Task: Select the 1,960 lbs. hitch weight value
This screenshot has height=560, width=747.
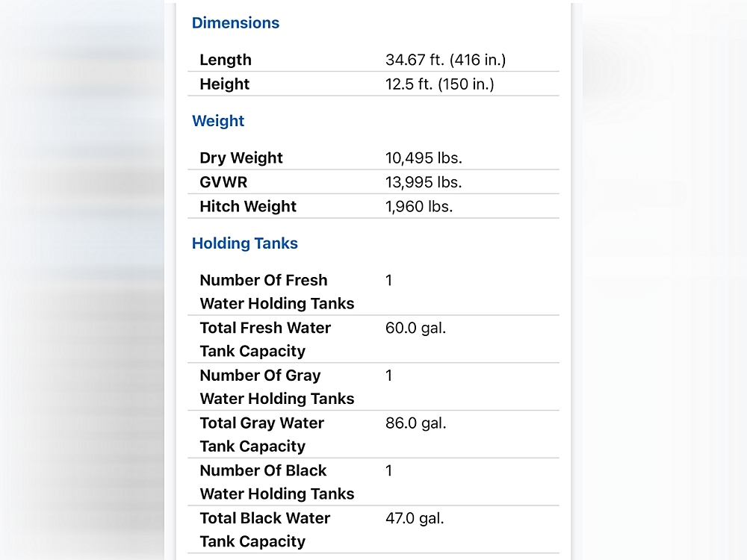Action: (x=419, y=206)
